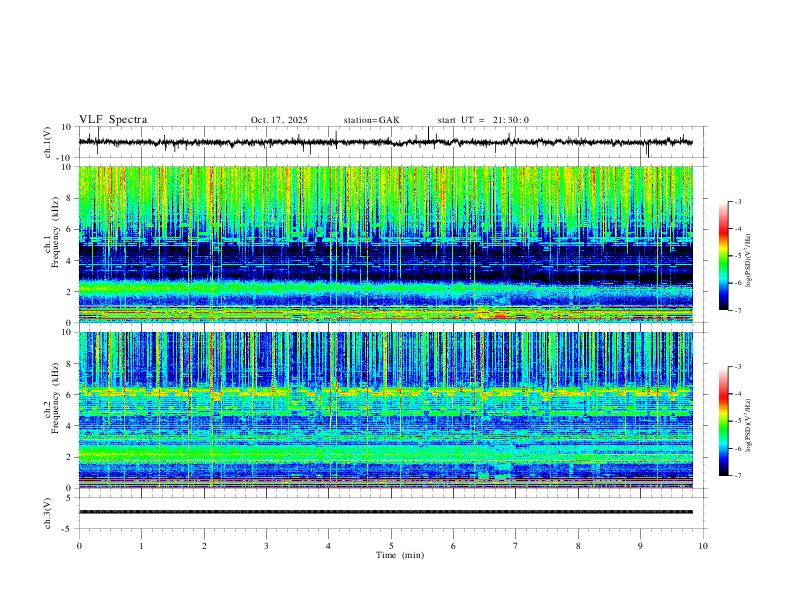
Task: Click time axis tick label "4"
Action: coord(329,546)
